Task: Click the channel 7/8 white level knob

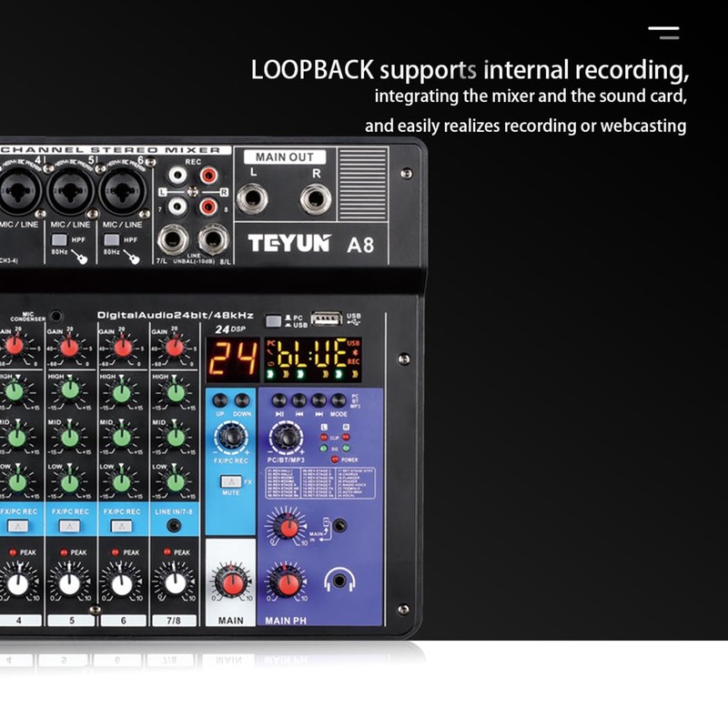Action: tap(174, 582)
